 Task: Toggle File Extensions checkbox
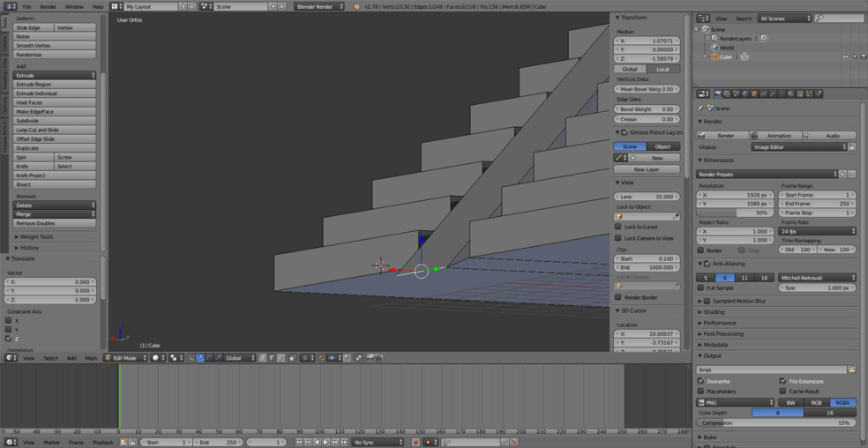(x=782, y=381)
